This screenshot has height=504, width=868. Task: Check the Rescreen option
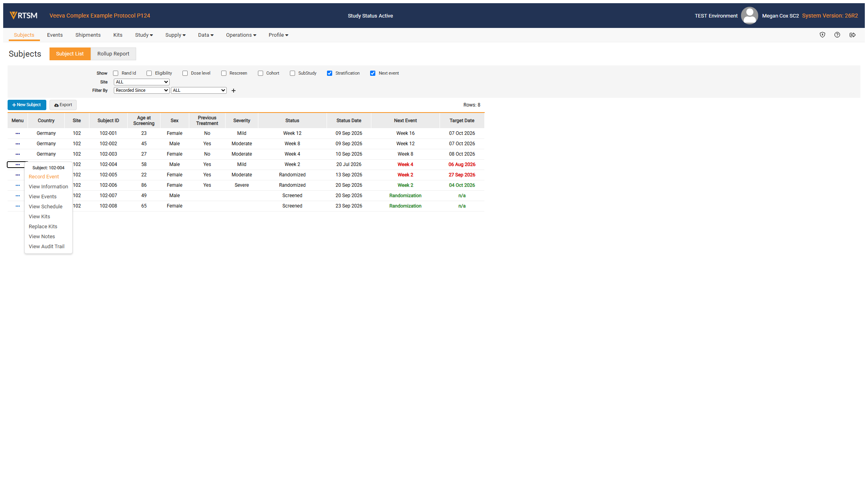224,73
